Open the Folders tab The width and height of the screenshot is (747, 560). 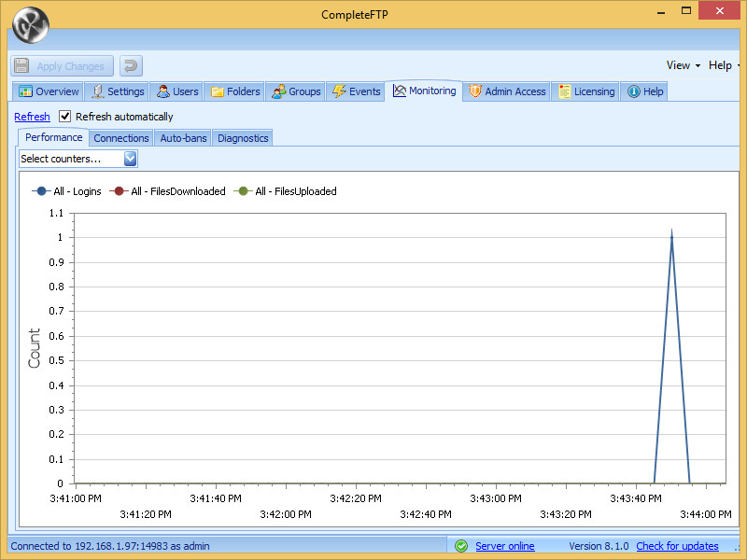pyautogui.click(x=235, y=91)
